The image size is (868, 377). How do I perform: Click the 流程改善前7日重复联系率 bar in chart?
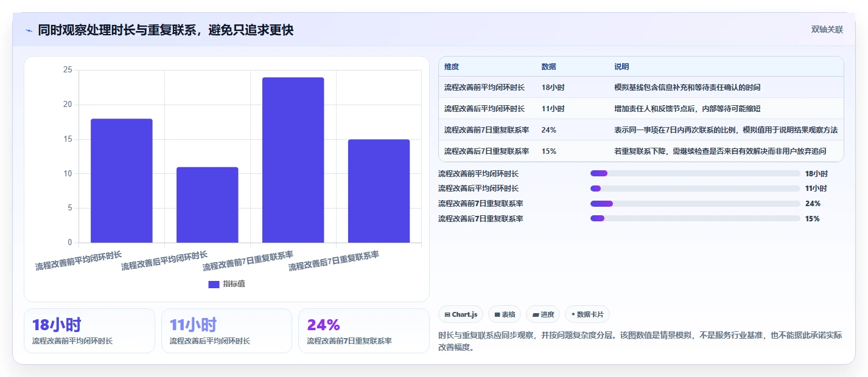click(293, 160)
